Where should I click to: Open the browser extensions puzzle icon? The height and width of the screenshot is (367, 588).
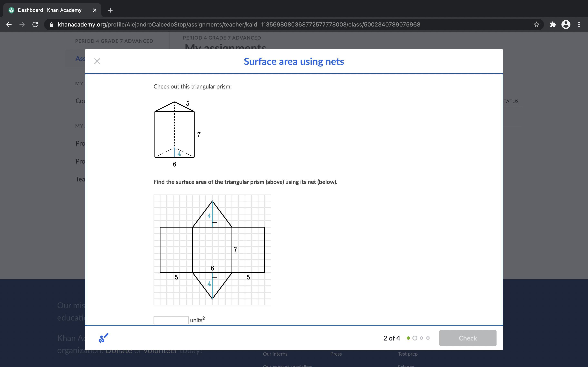(553, 24)
